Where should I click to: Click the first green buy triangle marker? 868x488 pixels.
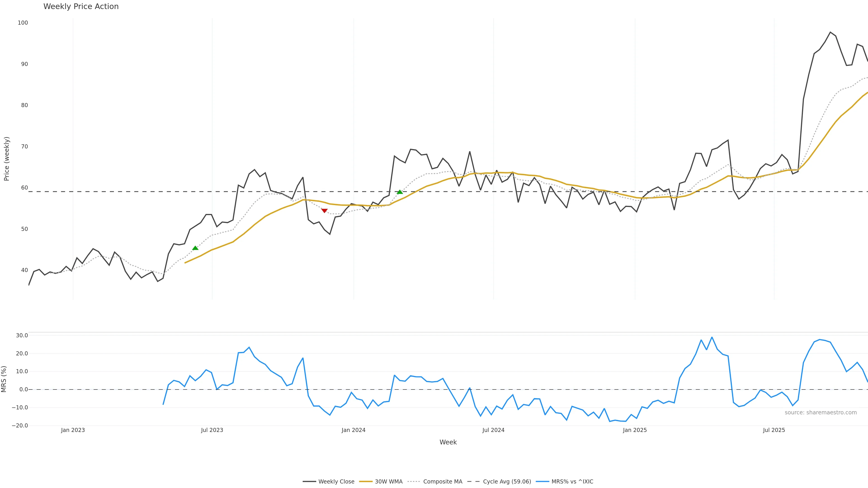point(195,248)
